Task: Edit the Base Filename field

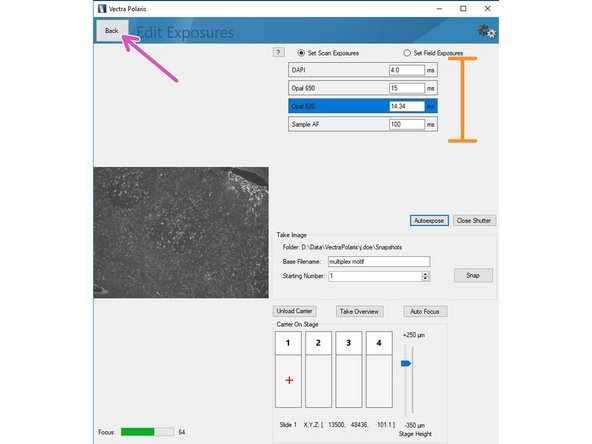Action: pos(379,261)
